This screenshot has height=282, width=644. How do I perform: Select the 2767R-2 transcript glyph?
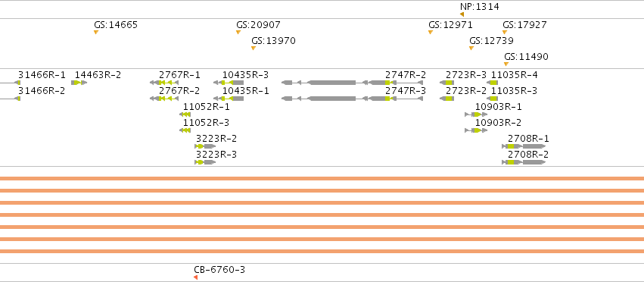click(164, 99)
